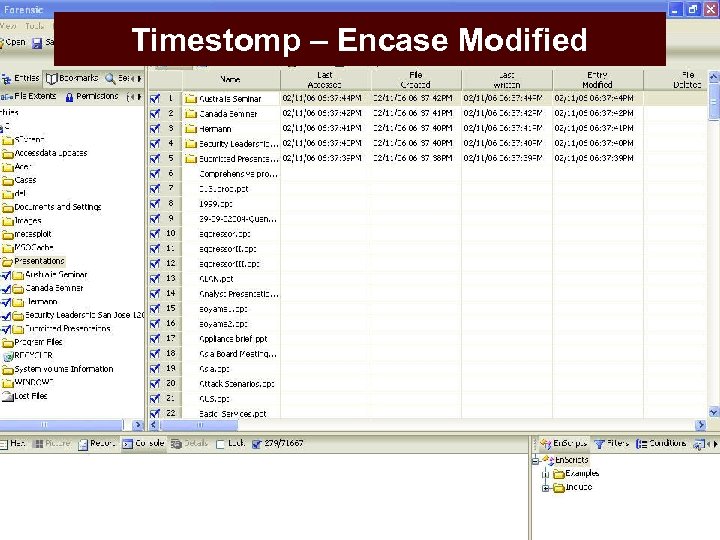Screen dimensions: 720x540
Task: Switch to the Console tab
Action: tap(143, 444)
